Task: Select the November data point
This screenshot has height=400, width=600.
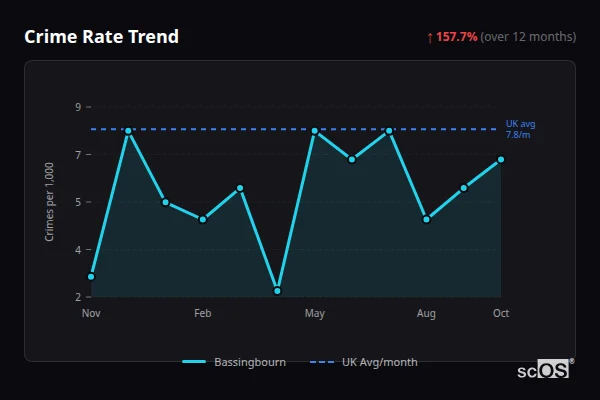Action: pyautogui.click(x=91, y=277)
